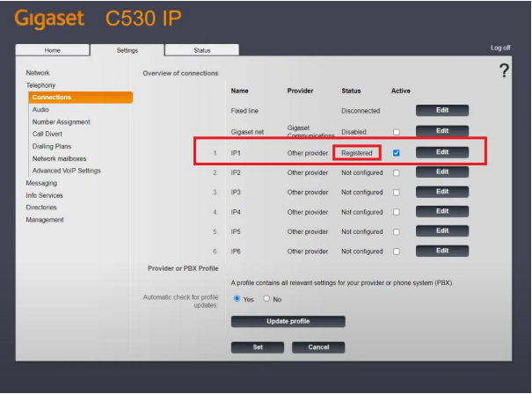Image resolution: width=532 pixels, height=394 pixels.
Task: Edit the IP1 connection
Action: (x=442, y=152)
